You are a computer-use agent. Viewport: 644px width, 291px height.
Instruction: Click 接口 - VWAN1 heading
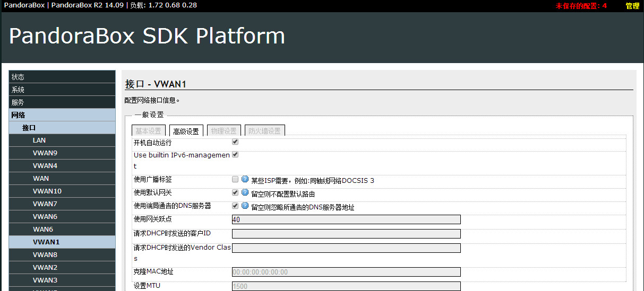[x=156, y=84]
